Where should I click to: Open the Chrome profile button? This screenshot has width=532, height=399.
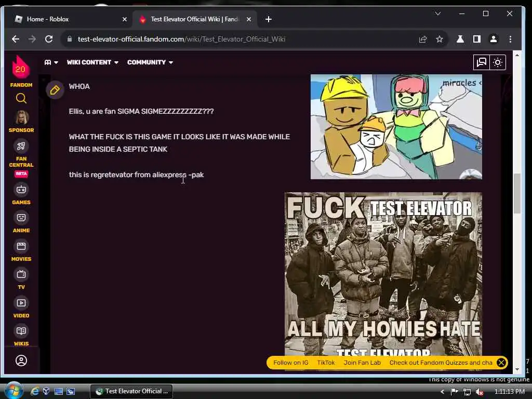(x=494, y=39)
